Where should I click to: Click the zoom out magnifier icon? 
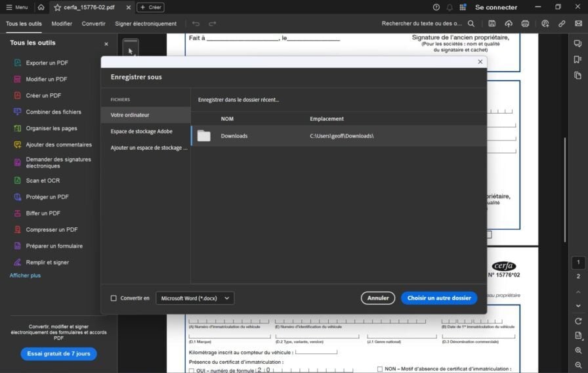[578, 365]
